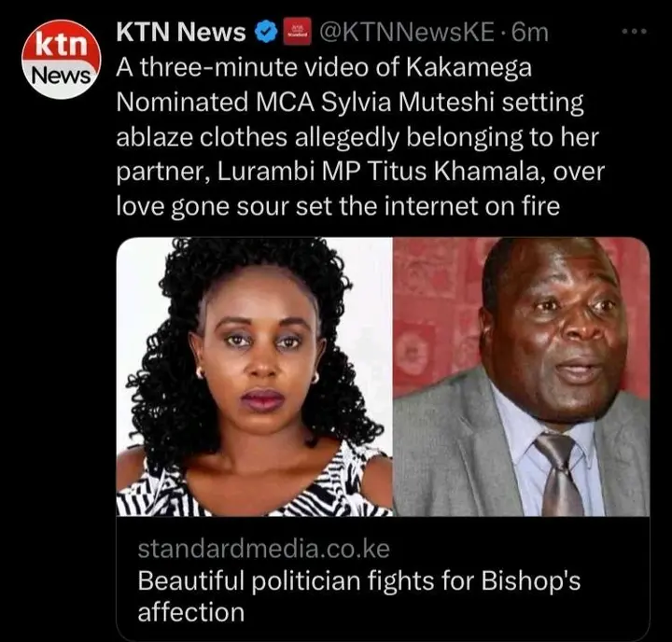The height and width of the screenshot is (642, 672).
Task: Open the KTN News profile avatar
Action: tap(62, 60)
